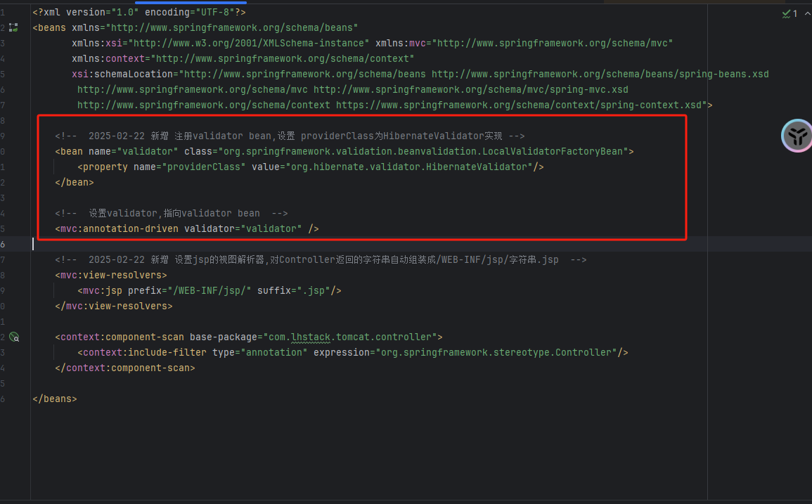This screenshot has height=504, width=812.
Task: Click the opening mvc:view-resolvers tag
Action: 111,275
